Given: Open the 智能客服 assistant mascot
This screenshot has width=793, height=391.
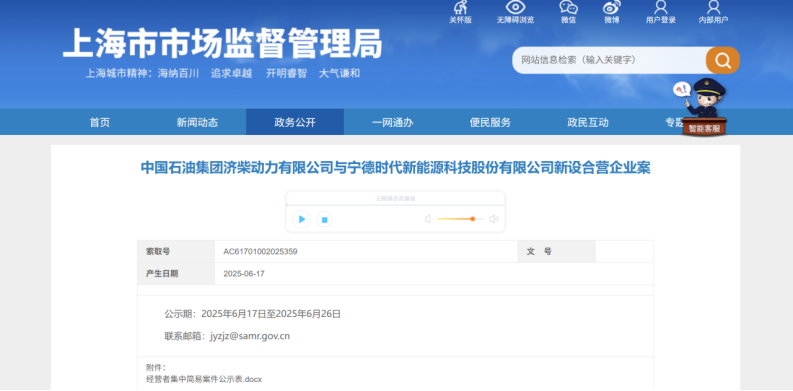Looking at the screenshot, I should (x=704, y=107).
